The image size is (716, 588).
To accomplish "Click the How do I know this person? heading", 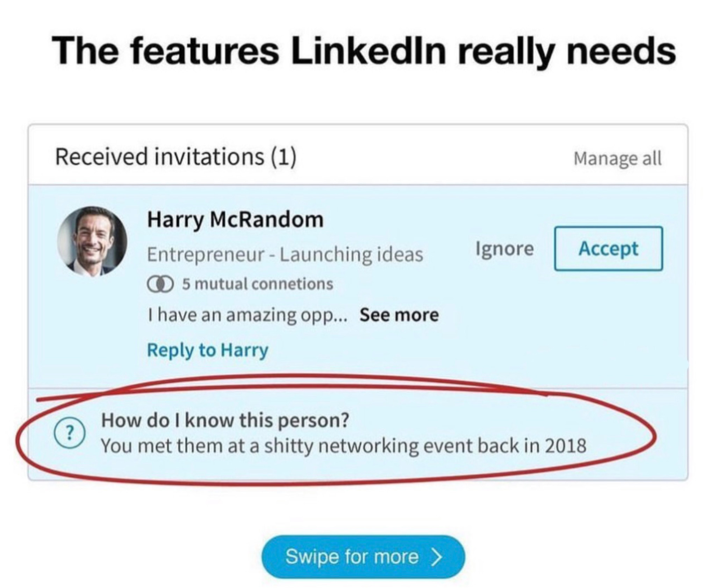I will pos(225,420).
